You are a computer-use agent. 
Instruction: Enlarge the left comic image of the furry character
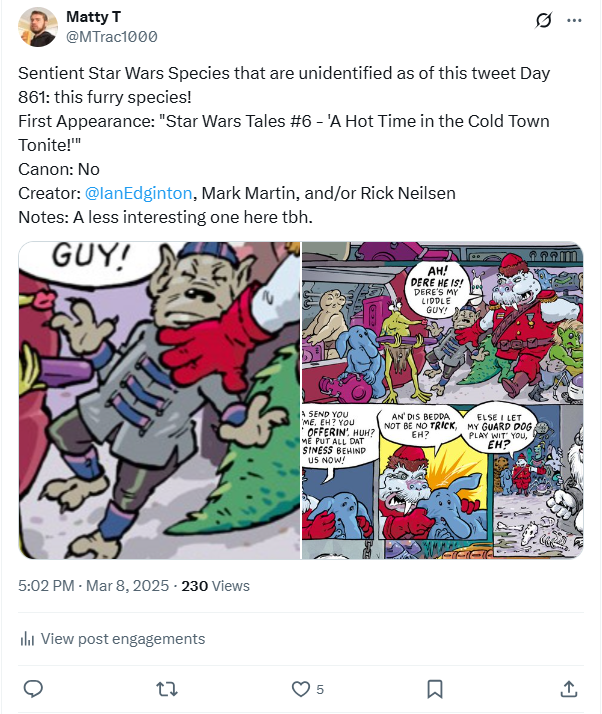[159, 400]
